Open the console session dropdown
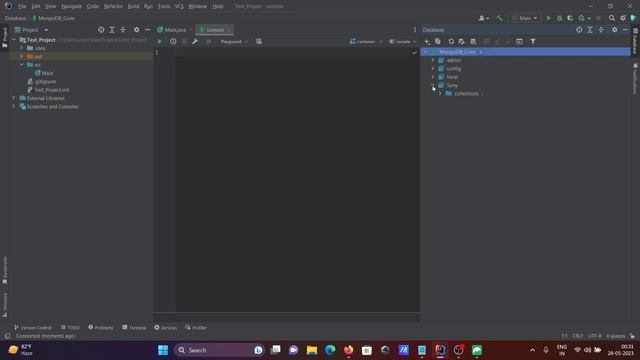The height and width of the screenshot is (360, 640). pyautogui.click(x=402, y=42)
